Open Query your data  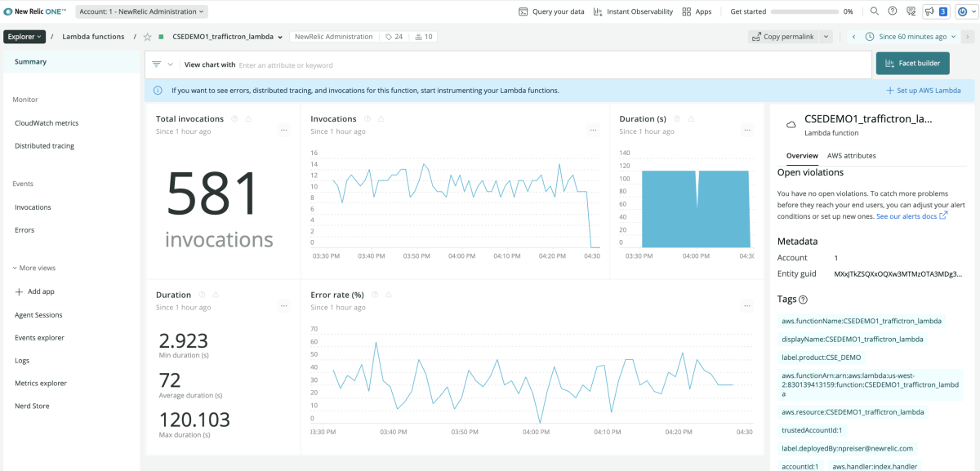pos(552,11)
